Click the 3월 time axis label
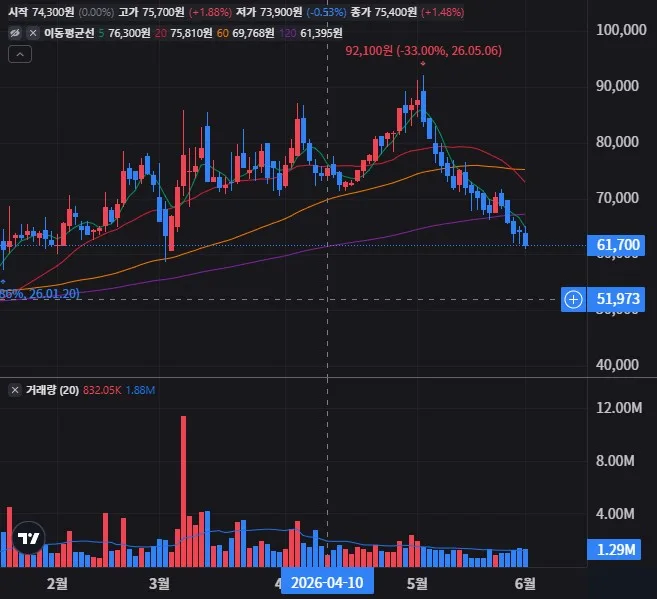 159,584
